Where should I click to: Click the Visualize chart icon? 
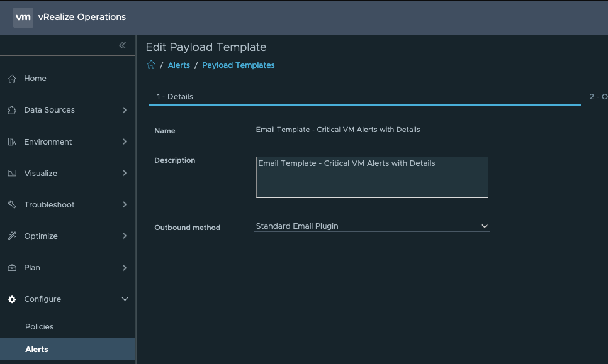[x=12, y=174]
